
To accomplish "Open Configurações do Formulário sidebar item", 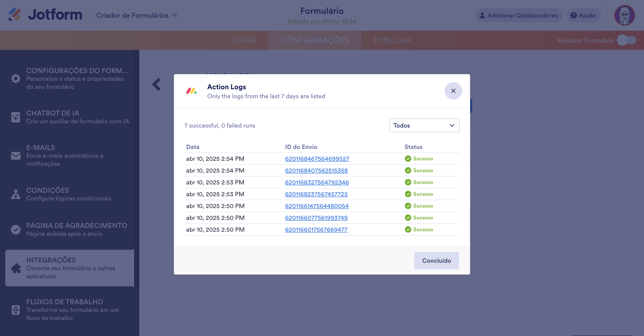I will coord(69,79).
